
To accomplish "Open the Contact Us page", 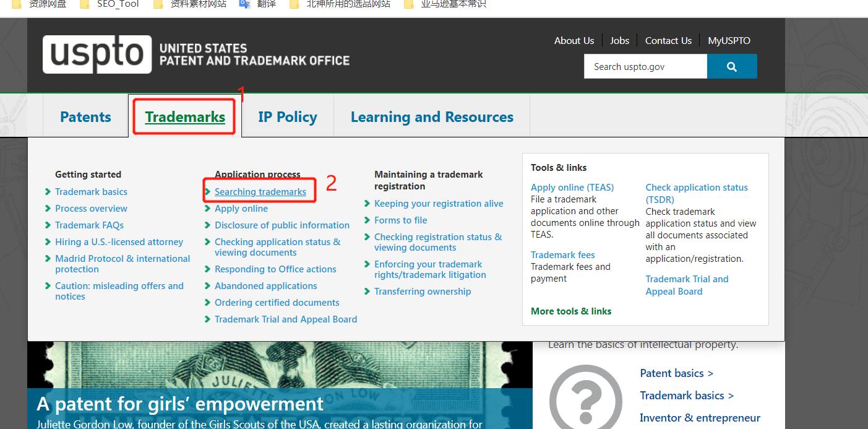I will pos(668,41).
